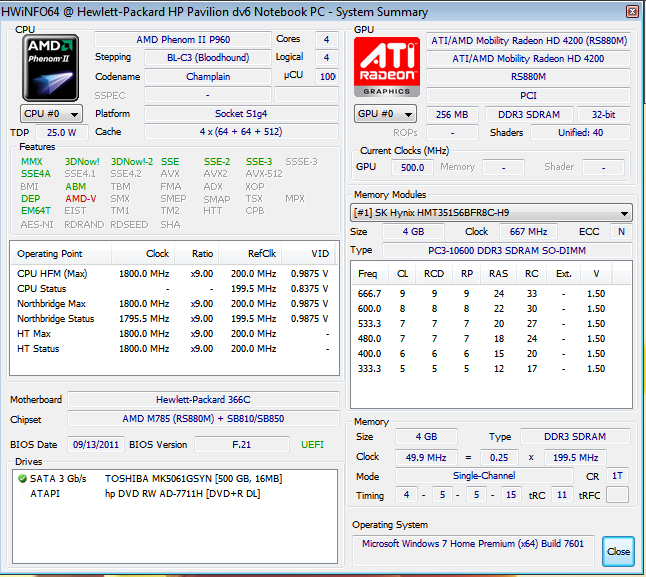Image resolution: width=646 pixels, height=577 pixels.
Task: Select the HT Max row
Action: coord(173,334)
